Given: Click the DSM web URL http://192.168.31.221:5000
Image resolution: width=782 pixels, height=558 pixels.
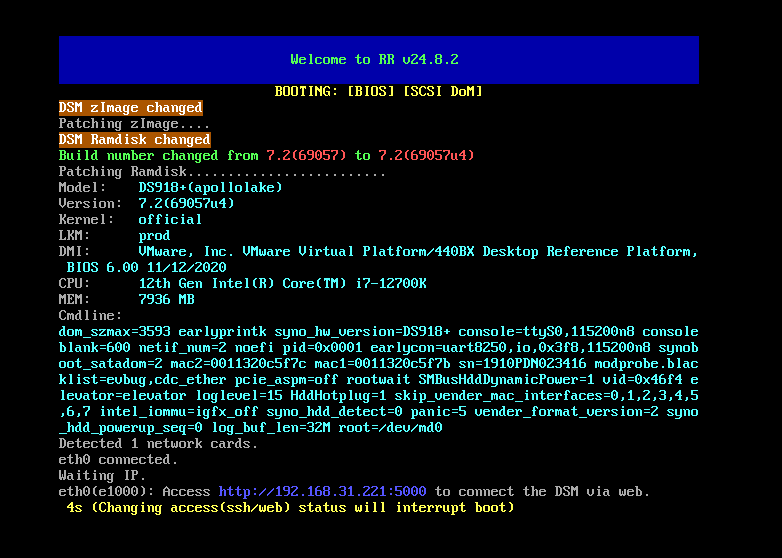Looking at the screenshot, I should (322, 491).
